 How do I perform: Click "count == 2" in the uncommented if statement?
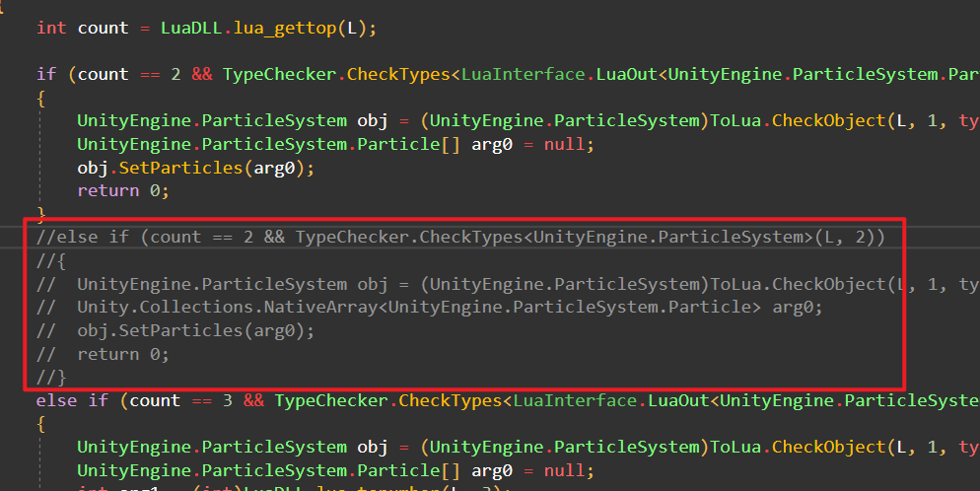point(129,74)
